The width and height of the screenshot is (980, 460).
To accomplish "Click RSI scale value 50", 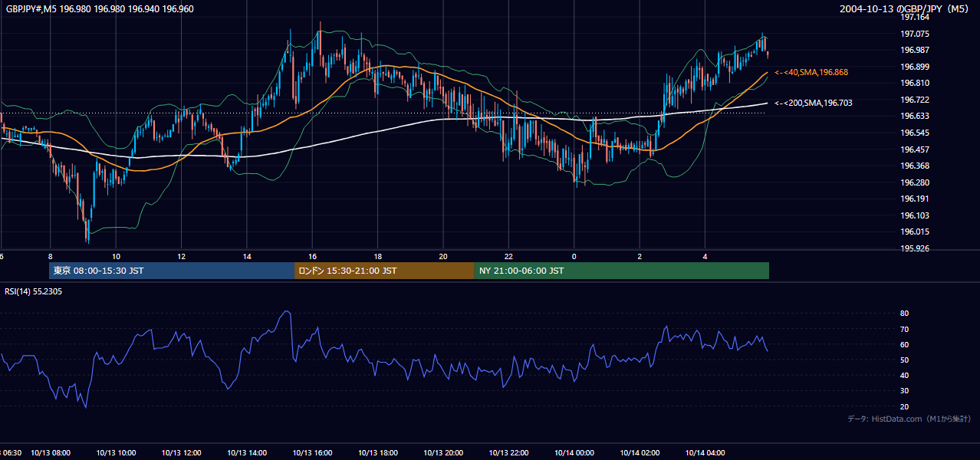I will pyautogui.click(x=904, y=360).
